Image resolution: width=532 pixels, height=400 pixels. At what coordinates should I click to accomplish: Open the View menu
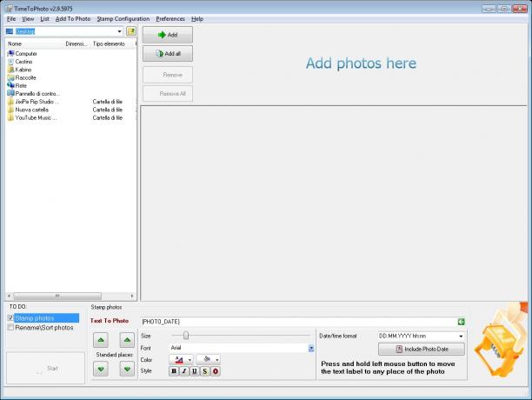pyautogui.click(x=28, y=18)
